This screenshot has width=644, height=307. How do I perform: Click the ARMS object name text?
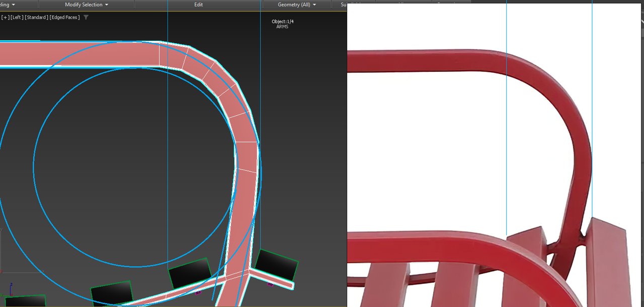click(282, 27)
